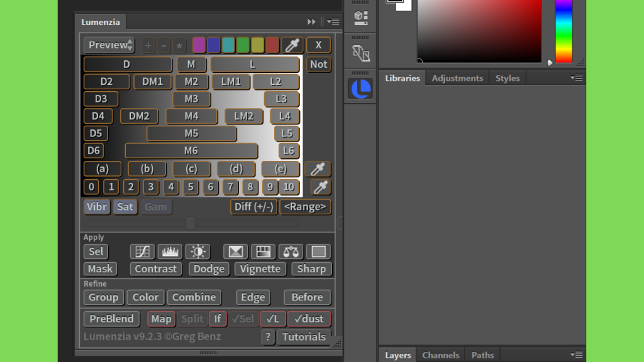Open the 3D cube panel icon in dock
644x362 pixels.
click(360, 17)
